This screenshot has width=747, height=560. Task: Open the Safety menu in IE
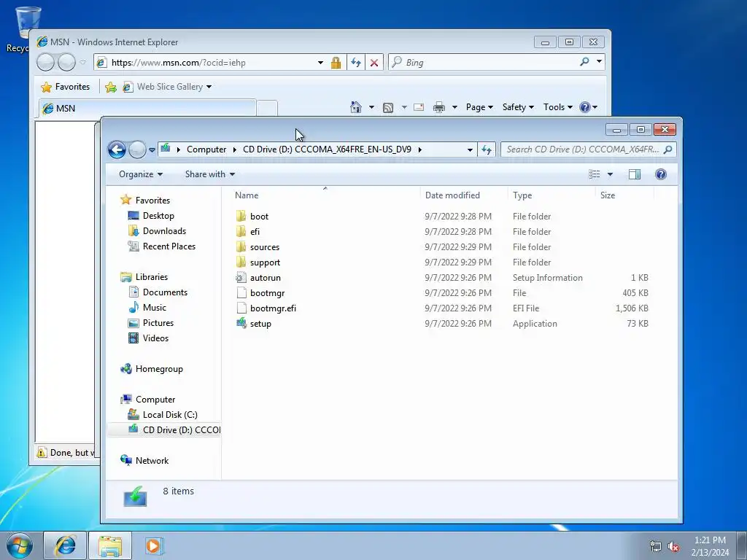click(x=518, y=107)
